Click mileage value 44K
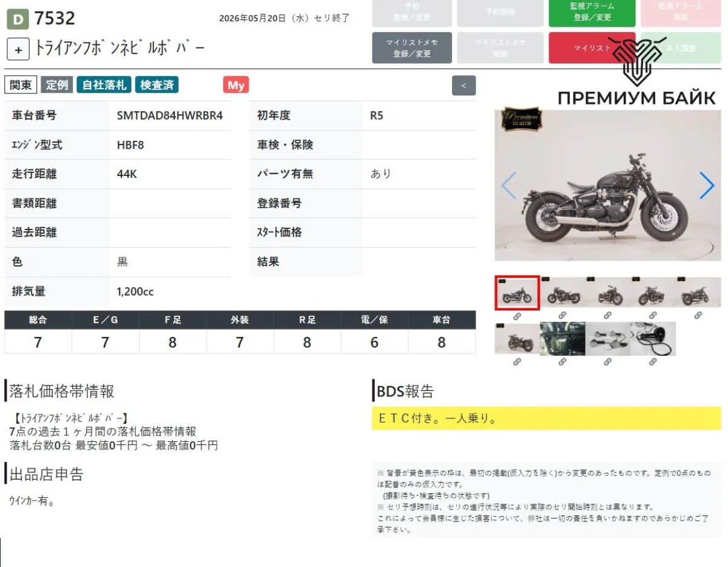 point(127,174)
